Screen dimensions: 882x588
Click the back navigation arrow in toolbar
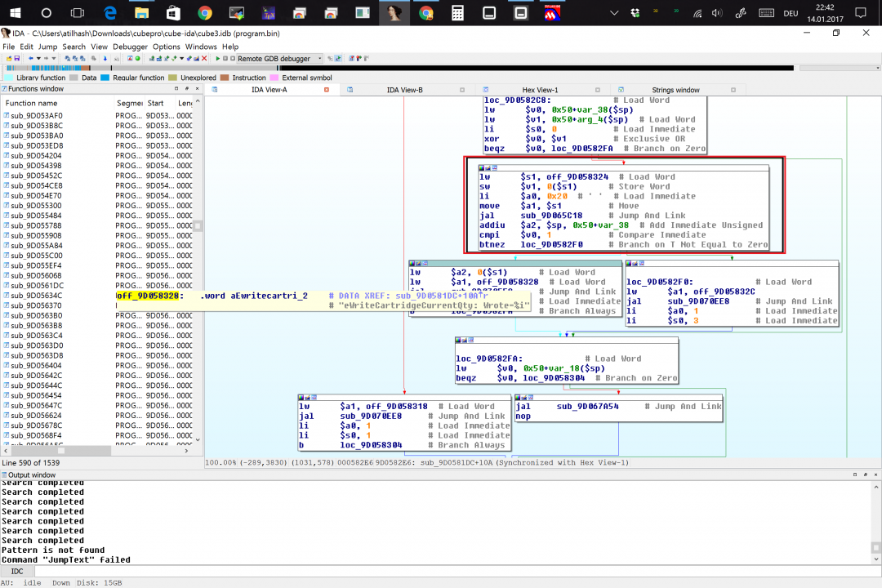point(30,59)
